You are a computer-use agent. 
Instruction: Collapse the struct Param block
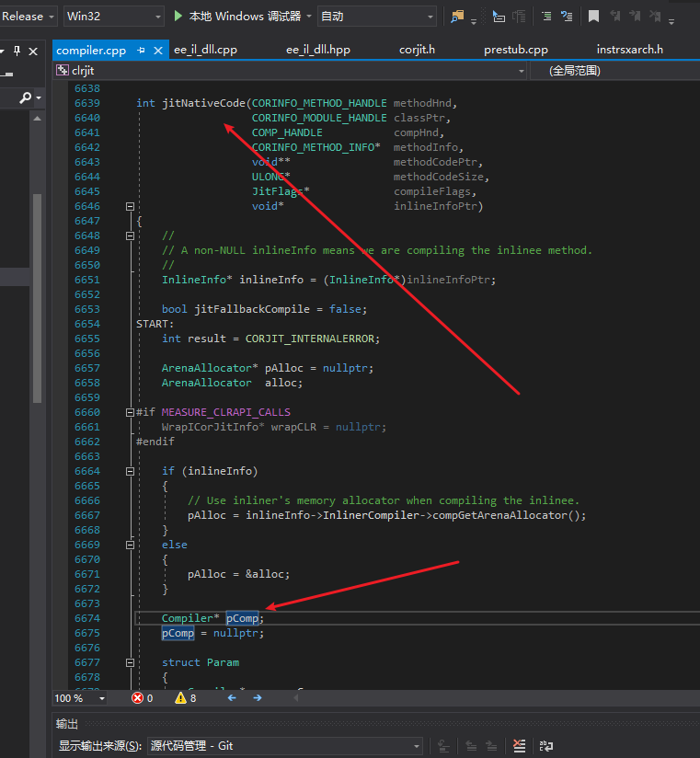pos(130,662)
